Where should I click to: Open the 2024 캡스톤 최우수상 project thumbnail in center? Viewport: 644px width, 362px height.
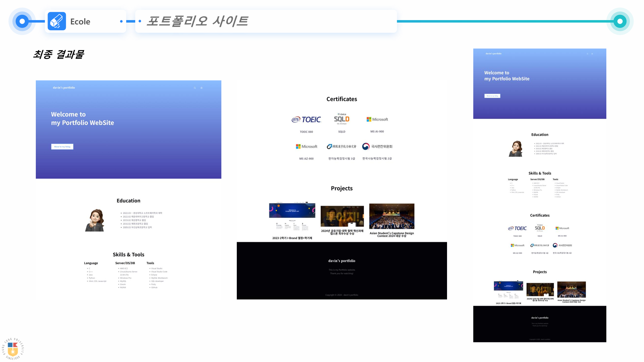pyautogui.click(x=342, y=216)
